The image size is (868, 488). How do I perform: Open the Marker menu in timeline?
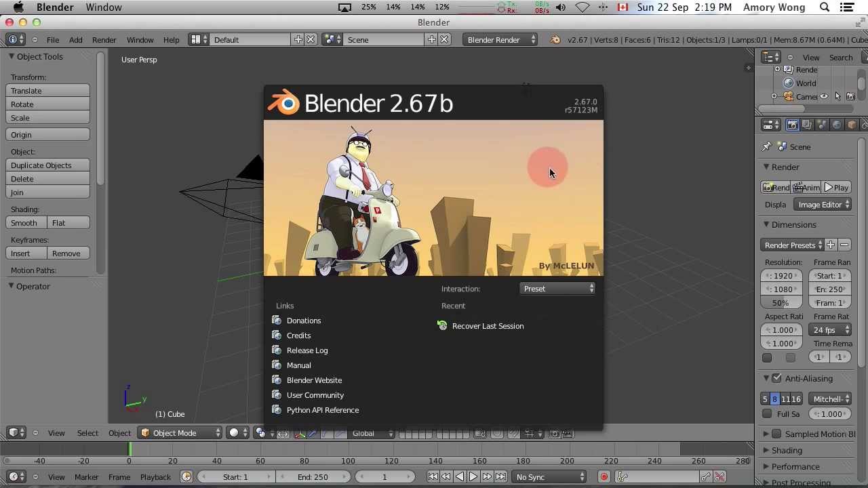point(86,477)
